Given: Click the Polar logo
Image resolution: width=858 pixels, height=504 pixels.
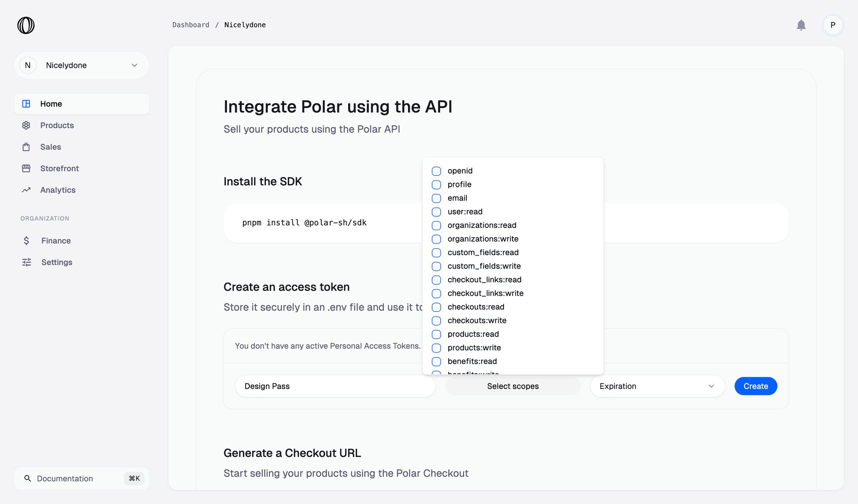Looking at the screenshot, I should [x=25, y=25].
